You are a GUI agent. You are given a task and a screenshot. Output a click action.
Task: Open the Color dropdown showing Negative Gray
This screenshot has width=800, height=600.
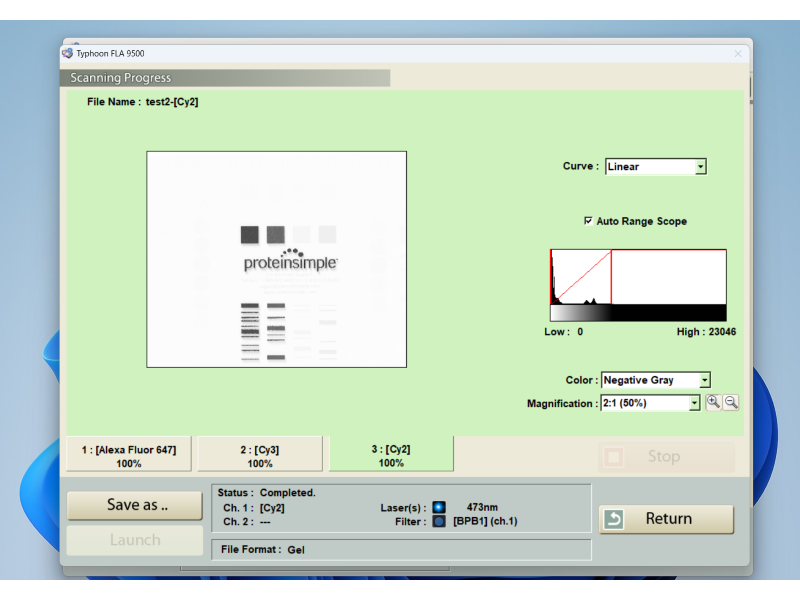[x=656, y=380]
